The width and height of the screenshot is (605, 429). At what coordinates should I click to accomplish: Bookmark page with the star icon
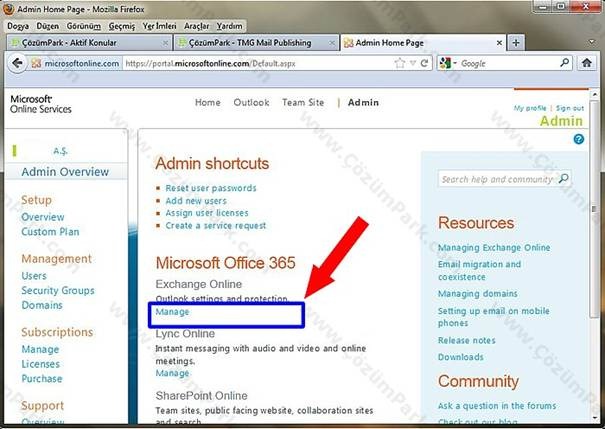[400, 63]
